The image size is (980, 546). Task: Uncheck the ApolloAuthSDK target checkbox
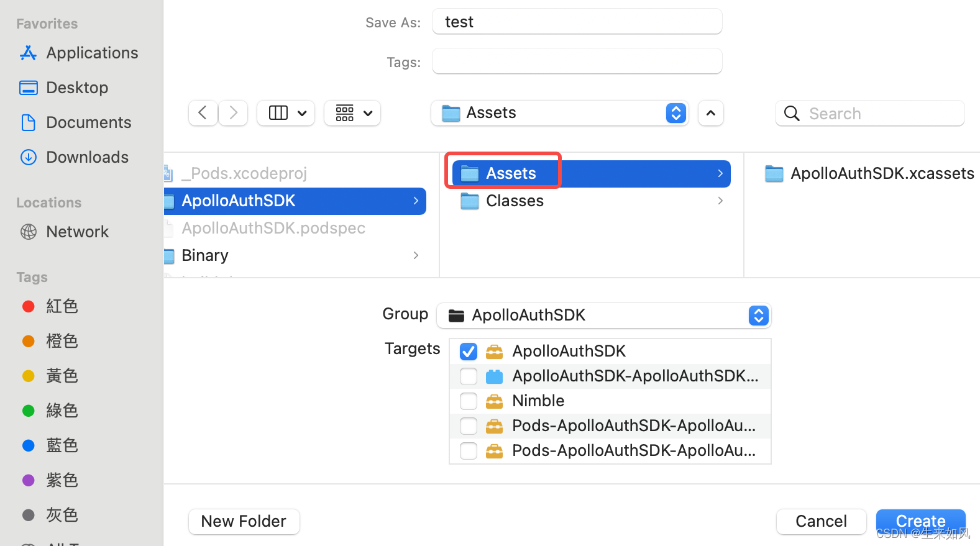point(469,352)
